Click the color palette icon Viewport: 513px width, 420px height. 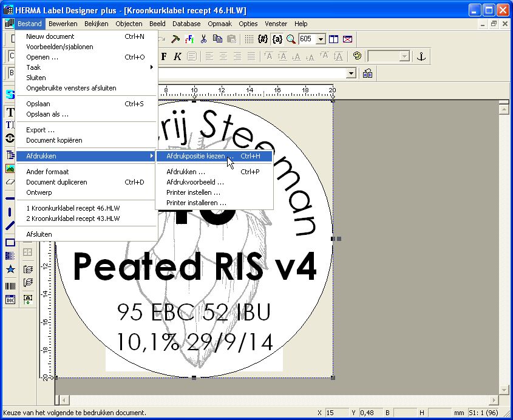tap(357, 56)
